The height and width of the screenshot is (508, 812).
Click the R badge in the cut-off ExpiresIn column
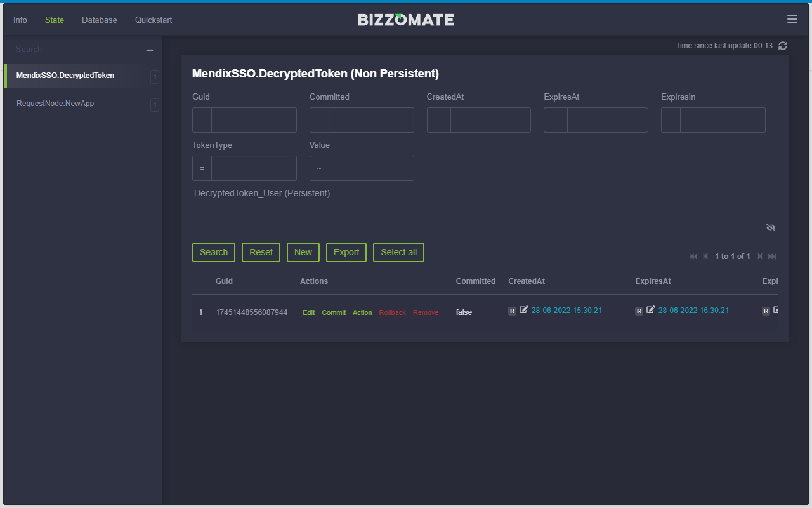coord(766,311)
